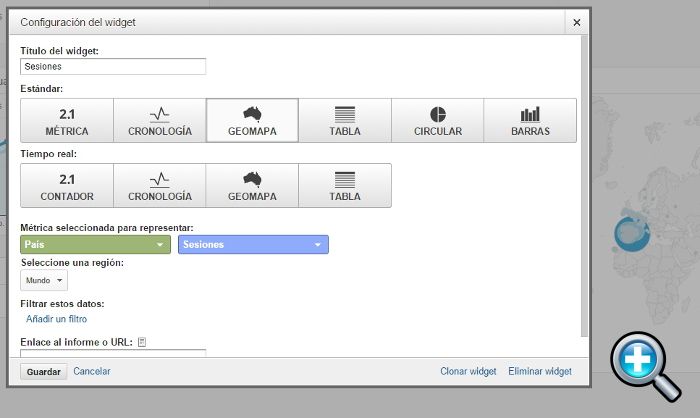
Task: Select the standard Geomapa widget type
Action: click(x=252, y=121)
